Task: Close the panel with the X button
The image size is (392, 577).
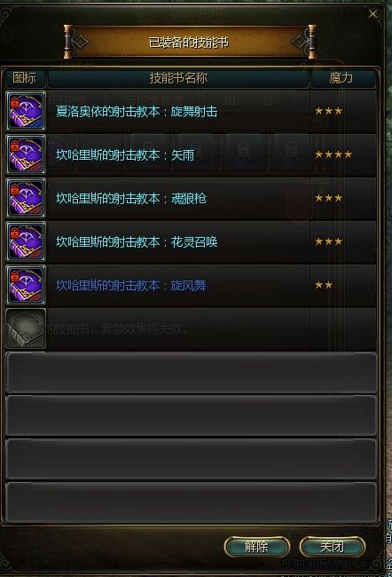Action: click(x=372, y=14)
